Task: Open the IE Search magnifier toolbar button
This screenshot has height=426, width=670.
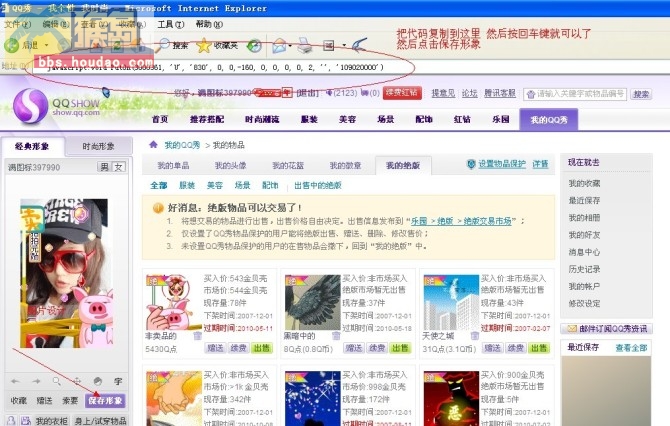Action: coord(164,45)
